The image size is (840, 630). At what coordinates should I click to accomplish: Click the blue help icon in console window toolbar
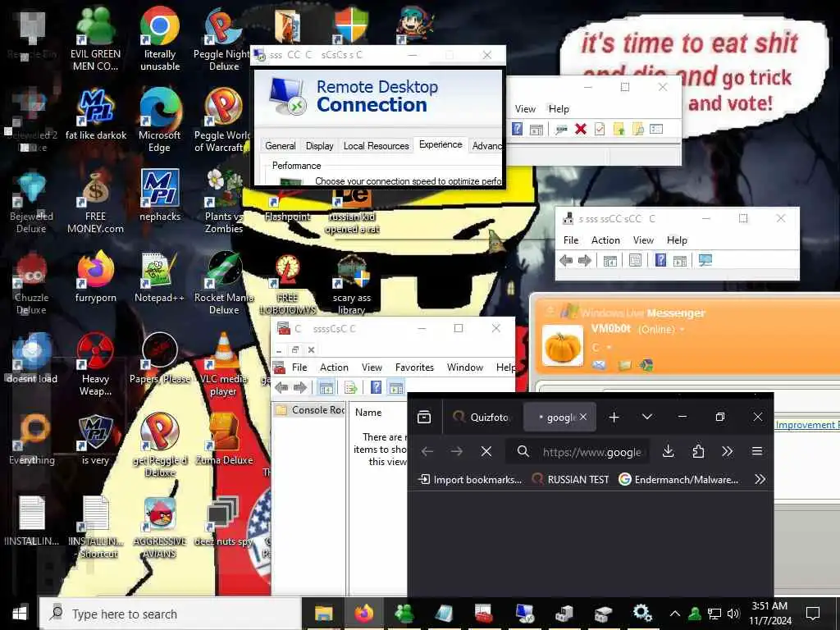point(376,387)
